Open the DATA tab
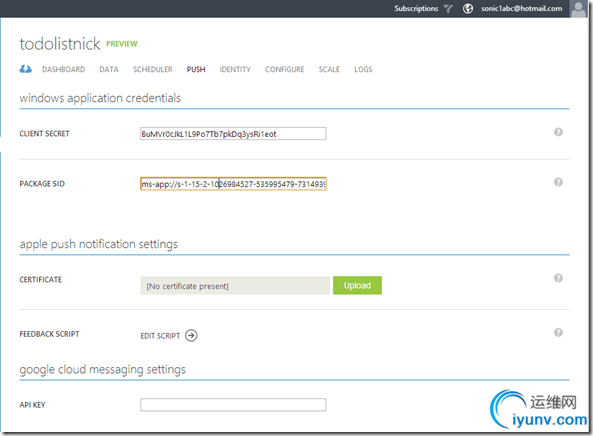Screen dimensions: 593x436 point(109,70)
